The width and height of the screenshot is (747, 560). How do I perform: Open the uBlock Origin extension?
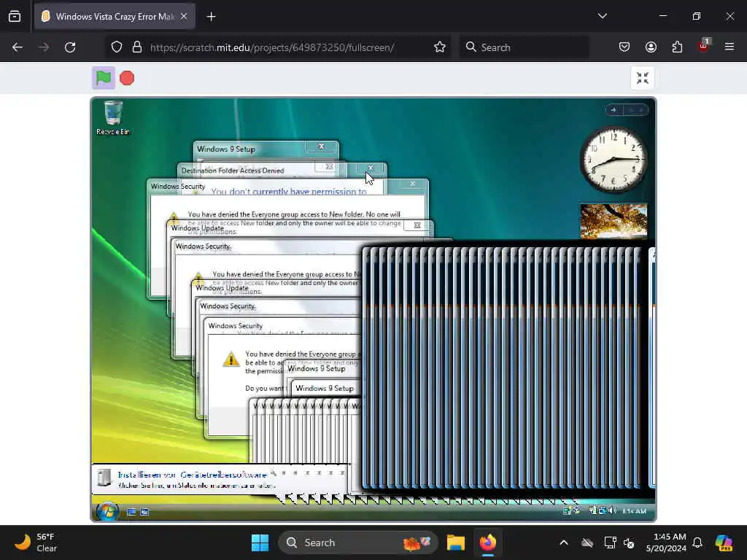coord(704,46)
